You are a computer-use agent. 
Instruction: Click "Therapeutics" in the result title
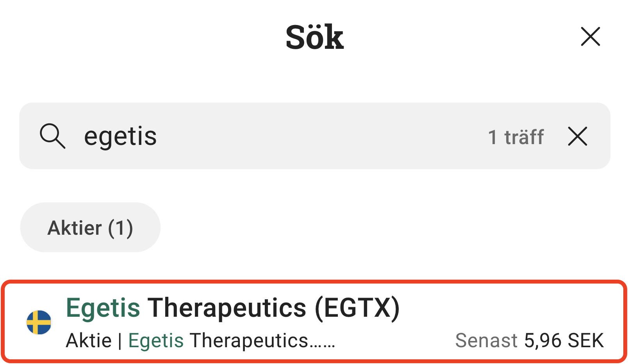tap(227, 308)
